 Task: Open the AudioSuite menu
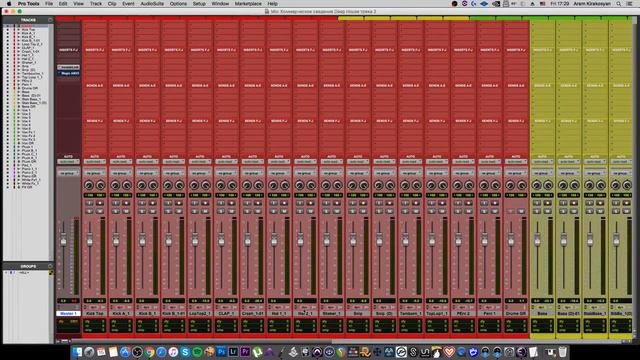[152, 4]
